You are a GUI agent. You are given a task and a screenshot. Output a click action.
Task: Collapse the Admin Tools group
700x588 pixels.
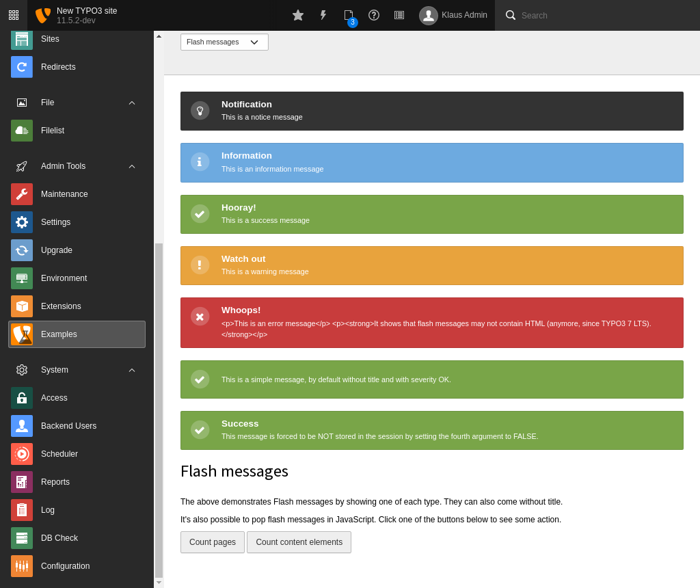click(132, 166)
